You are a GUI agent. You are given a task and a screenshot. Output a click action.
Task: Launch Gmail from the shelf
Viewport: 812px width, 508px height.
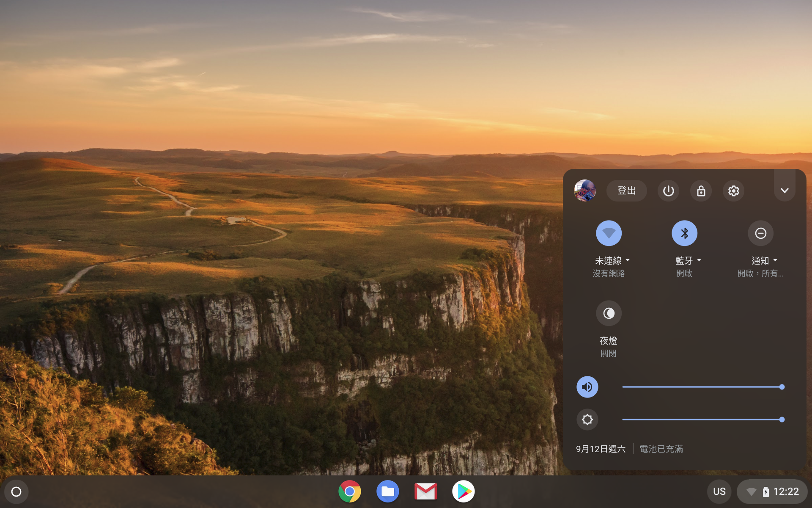[x=425, y=491]
